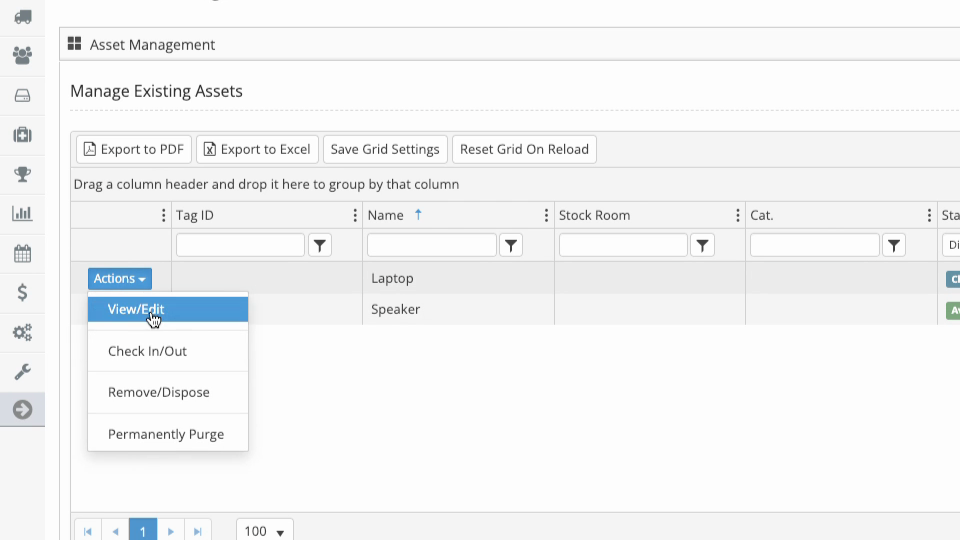The width and height of the screenshot is (960, 540).
Task: Open the calendar sidebar icon
Action: click(23, 253)
